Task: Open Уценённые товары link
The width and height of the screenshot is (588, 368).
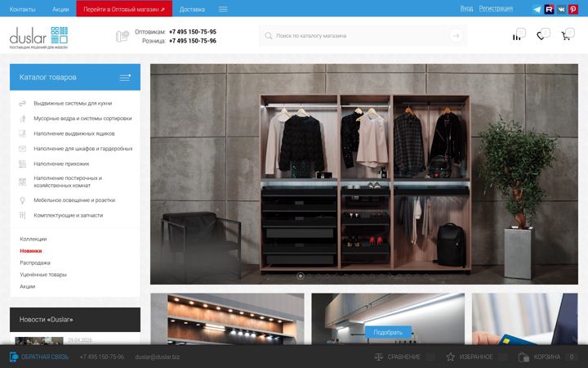Action: pos(43,275)
